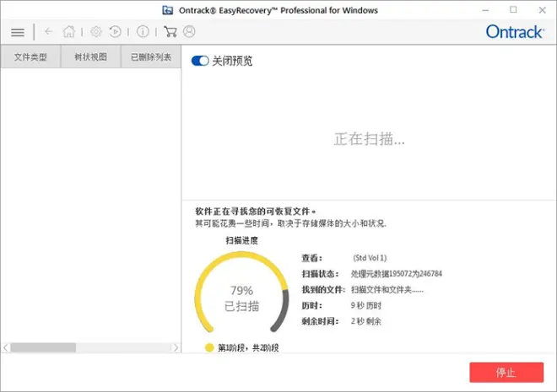Click the red 停止 button
557x392 pixels.
pos(506,372)
